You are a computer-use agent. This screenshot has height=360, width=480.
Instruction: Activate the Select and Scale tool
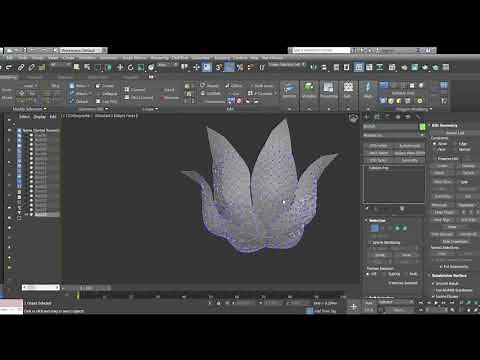141,67
